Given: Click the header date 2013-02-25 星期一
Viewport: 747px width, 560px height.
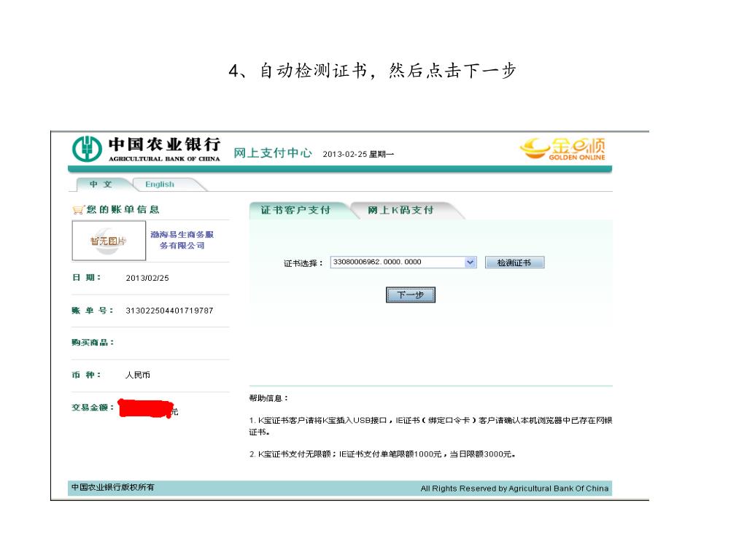Looking at the screenshot, I should pos(358,155).
